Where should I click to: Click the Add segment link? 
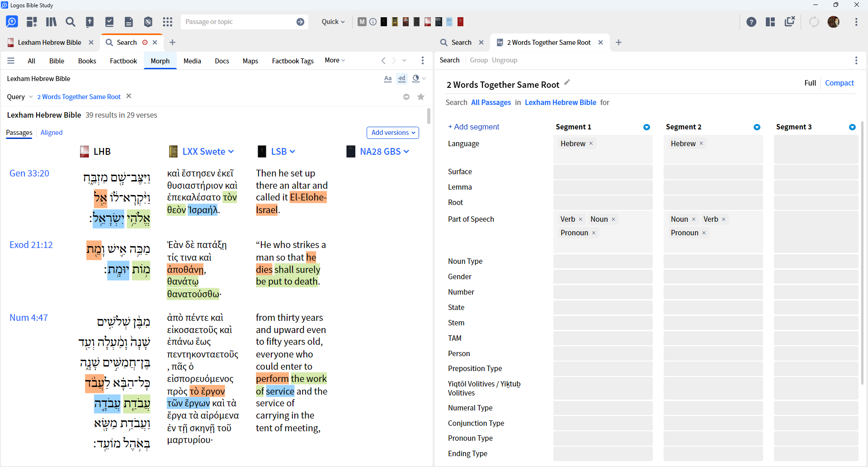click(473, 127)
